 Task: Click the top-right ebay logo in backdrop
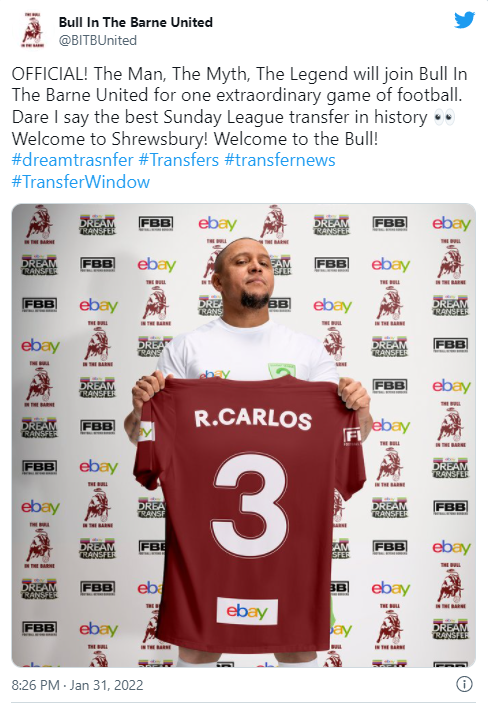[451, 223]
